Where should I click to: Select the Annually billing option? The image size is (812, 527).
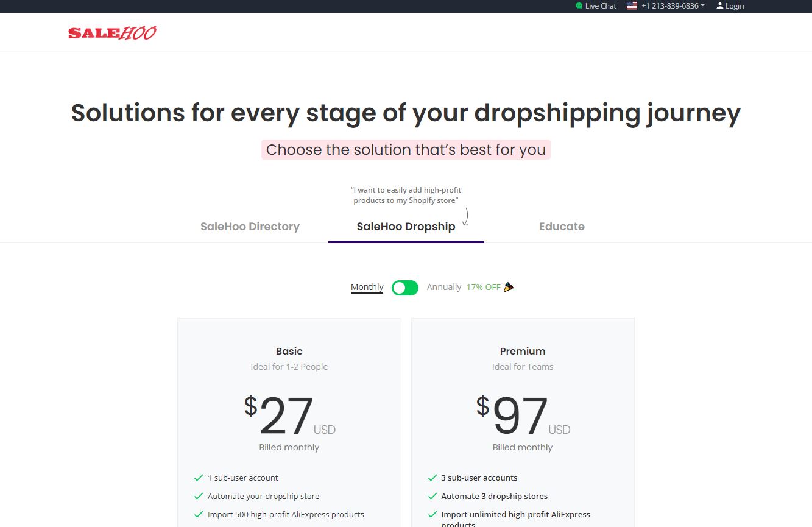coord(444,287)
